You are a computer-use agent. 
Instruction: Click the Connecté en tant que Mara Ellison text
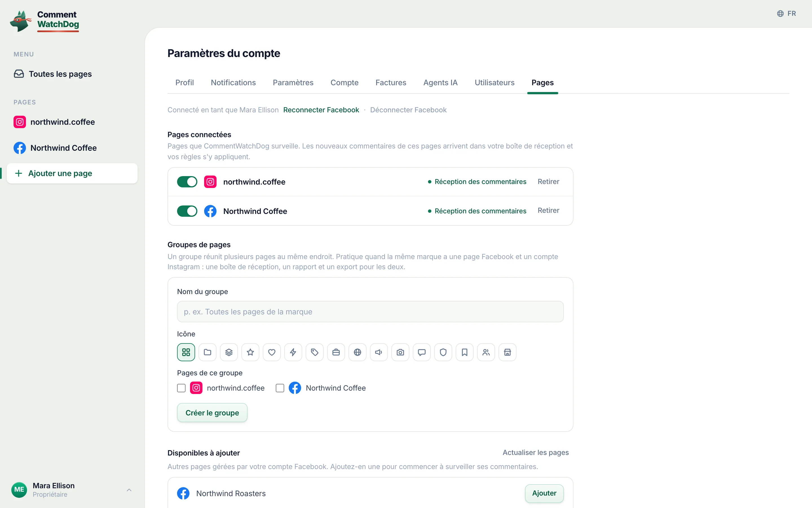point(223,110)
